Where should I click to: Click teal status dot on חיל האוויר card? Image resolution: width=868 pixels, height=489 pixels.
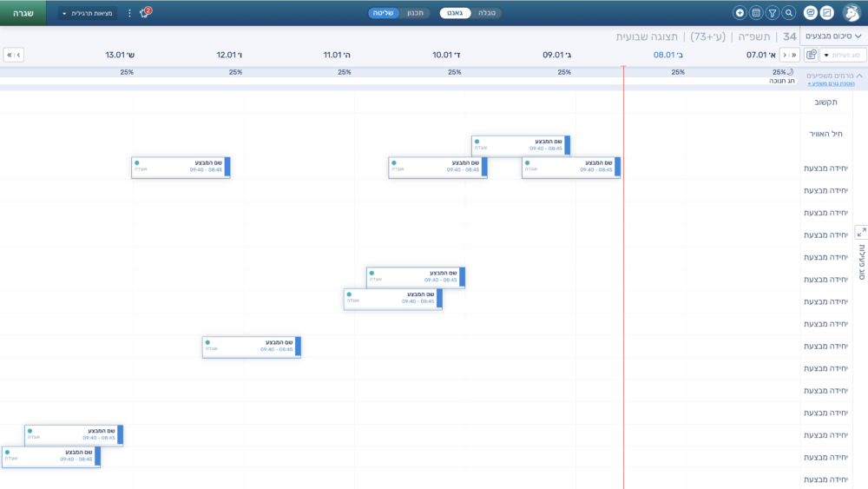click(477, 142)
